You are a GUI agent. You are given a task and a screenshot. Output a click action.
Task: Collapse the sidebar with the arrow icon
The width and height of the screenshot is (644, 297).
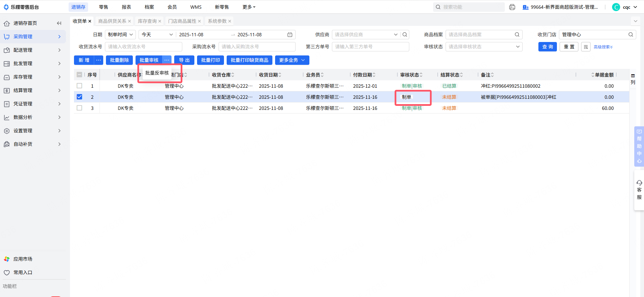click(x=59, y=23)
